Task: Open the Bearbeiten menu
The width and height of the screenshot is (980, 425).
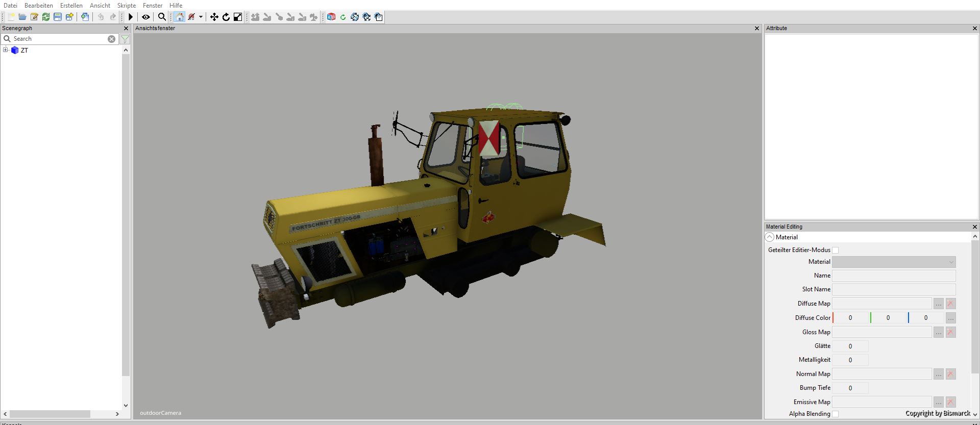Action: pyautogui.click(x=39, y=6)
